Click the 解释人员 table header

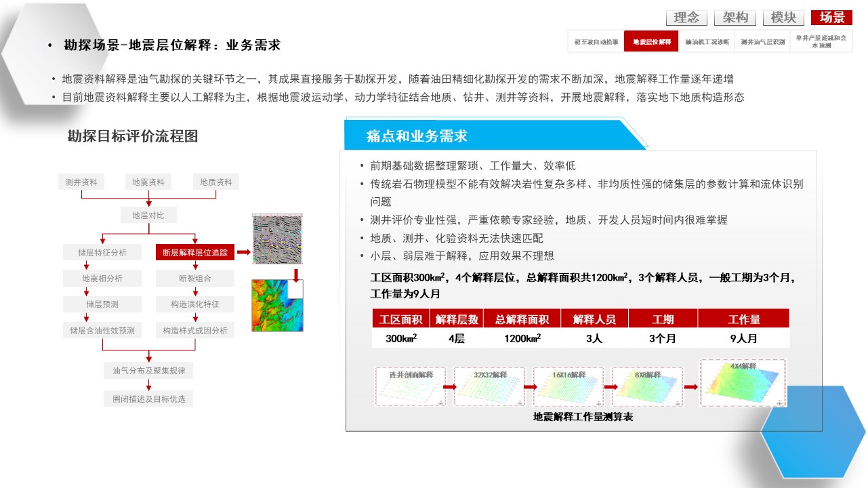(594, 319)
